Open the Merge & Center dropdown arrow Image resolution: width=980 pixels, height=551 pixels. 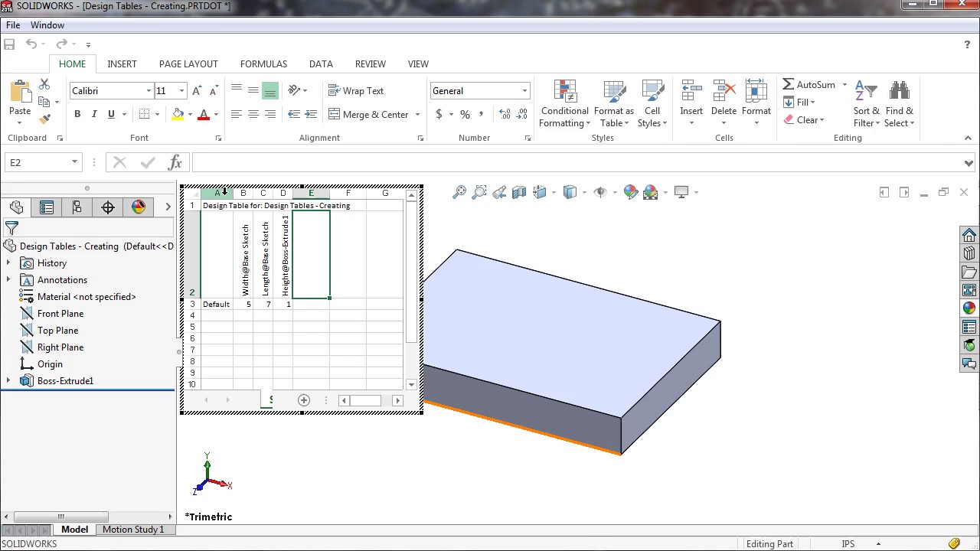point(417,114)
